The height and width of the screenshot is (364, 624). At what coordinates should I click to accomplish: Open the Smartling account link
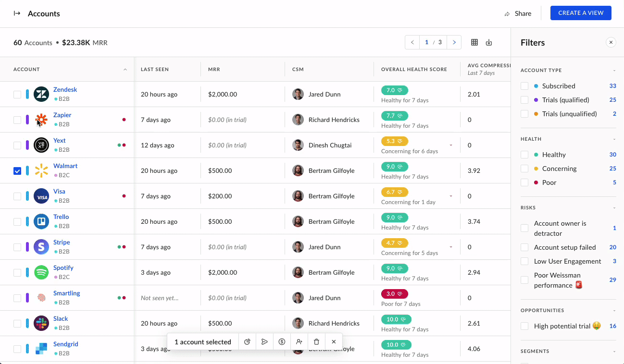pos(66,293)
